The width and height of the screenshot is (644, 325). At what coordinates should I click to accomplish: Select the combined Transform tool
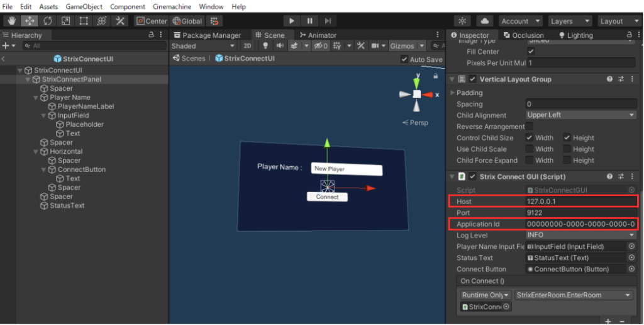pos(101,21)
